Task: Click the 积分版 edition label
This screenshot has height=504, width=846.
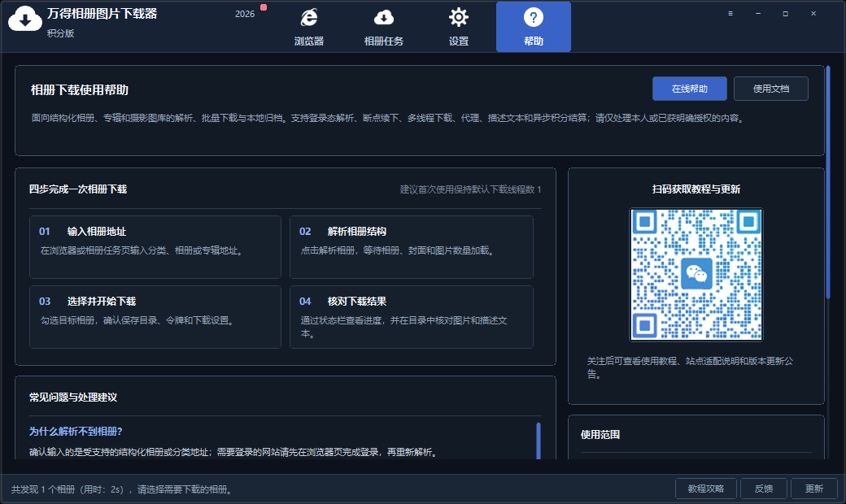Action: click(x=60, y=33)
